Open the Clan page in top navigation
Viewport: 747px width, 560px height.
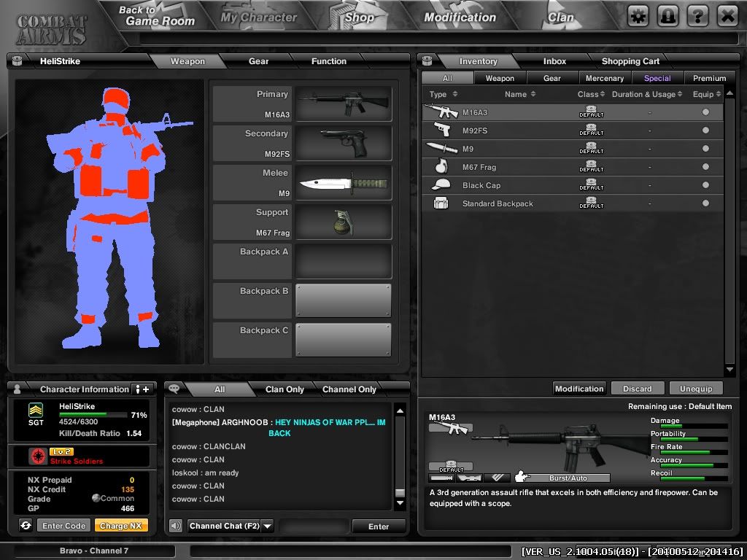pyautogui.click(x=561, y=17)
